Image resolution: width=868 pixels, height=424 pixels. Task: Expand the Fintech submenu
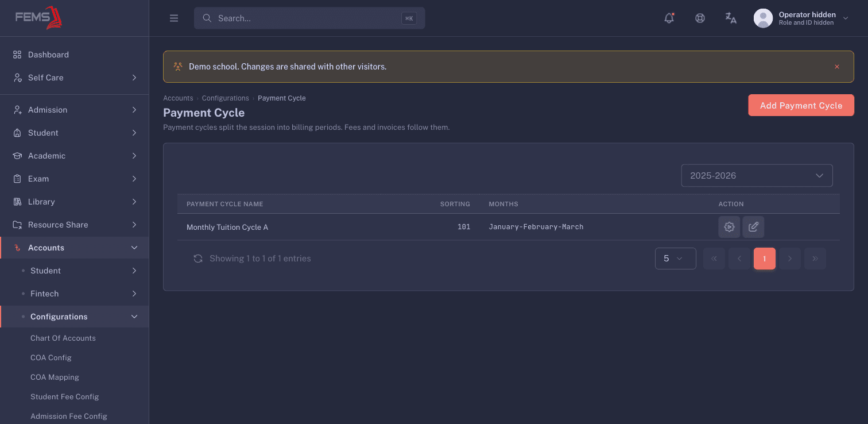click(75, 294)
